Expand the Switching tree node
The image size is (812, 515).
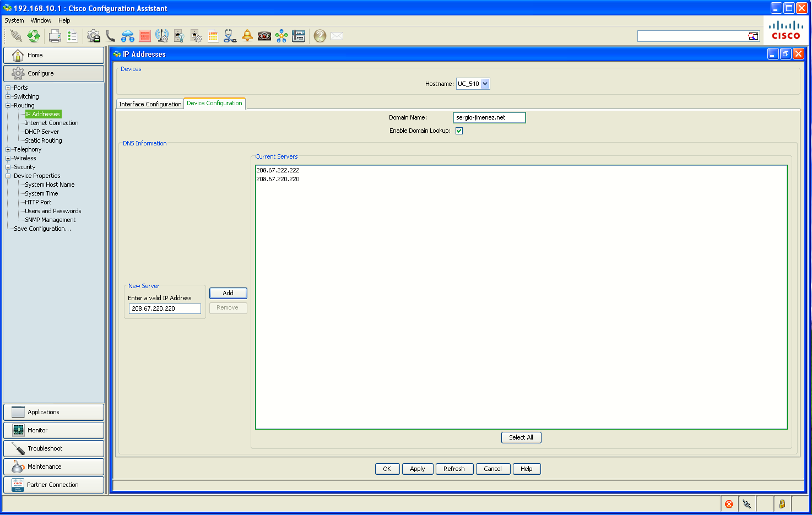point(8,96)
